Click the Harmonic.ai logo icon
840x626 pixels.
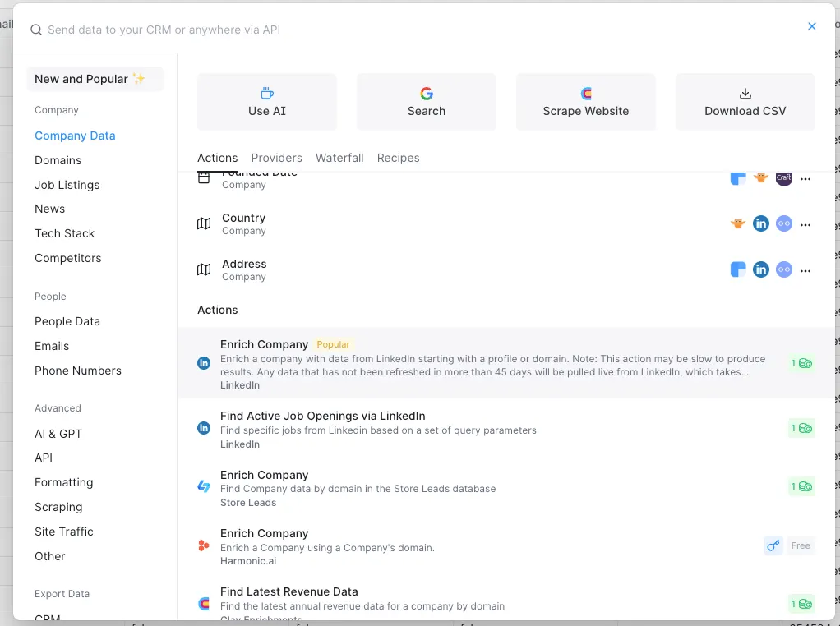tap(204, 545)
